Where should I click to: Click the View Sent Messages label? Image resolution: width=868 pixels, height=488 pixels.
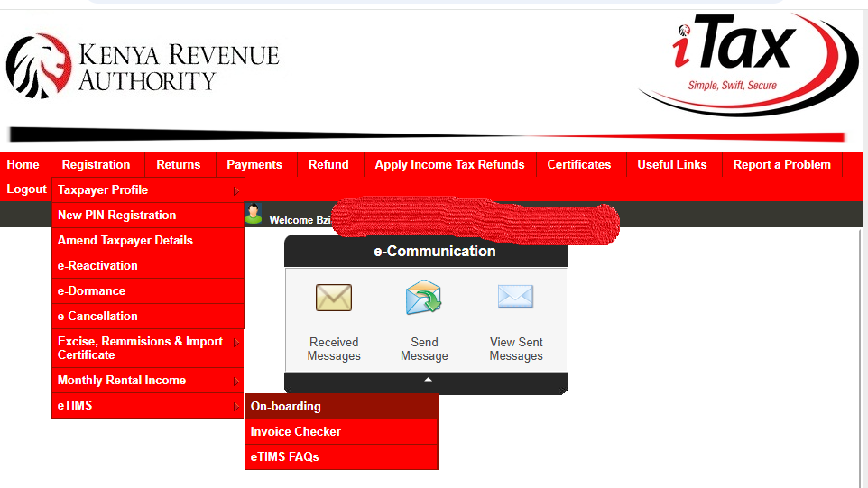516,349
